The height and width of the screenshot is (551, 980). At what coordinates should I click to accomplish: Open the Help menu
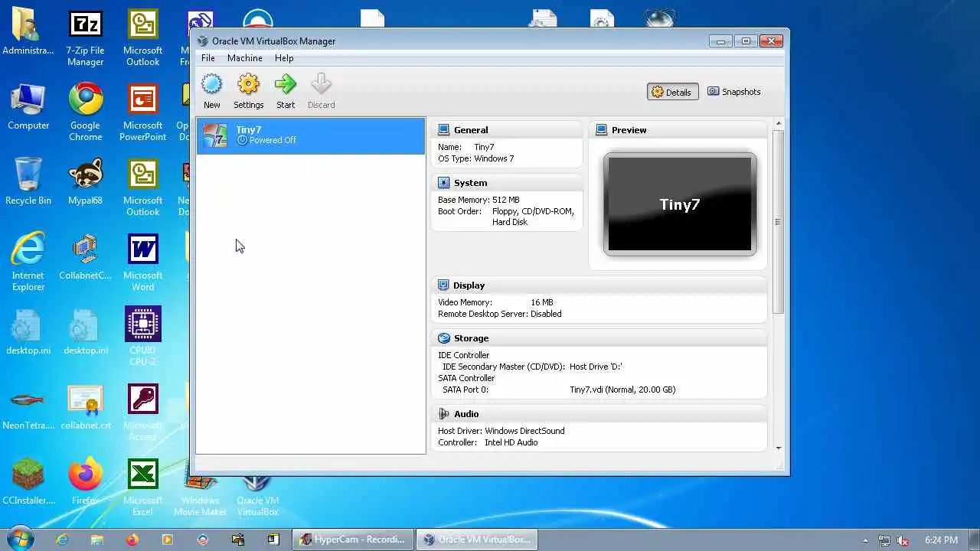coord(284,58)
